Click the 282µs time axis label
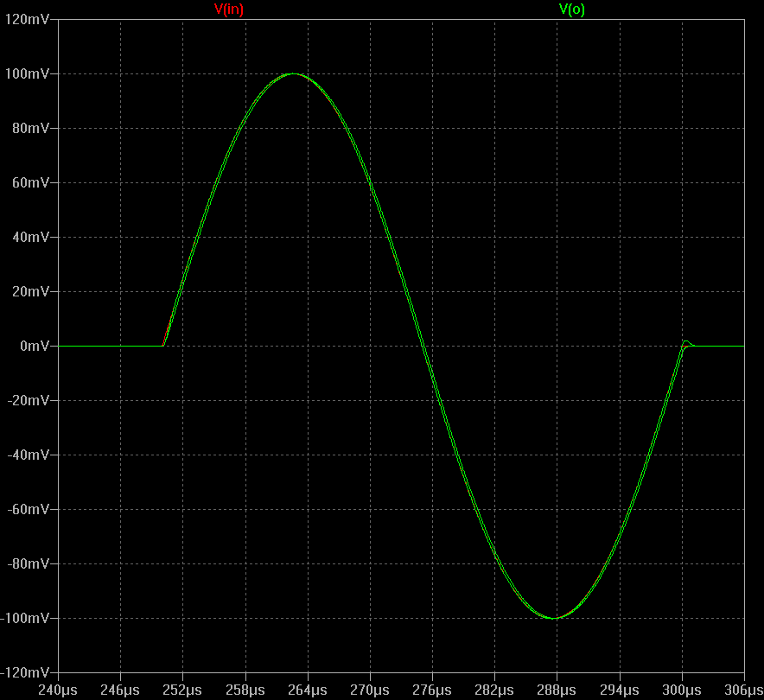The width and height of the screenshot is (764, 700). pos(494,690)
